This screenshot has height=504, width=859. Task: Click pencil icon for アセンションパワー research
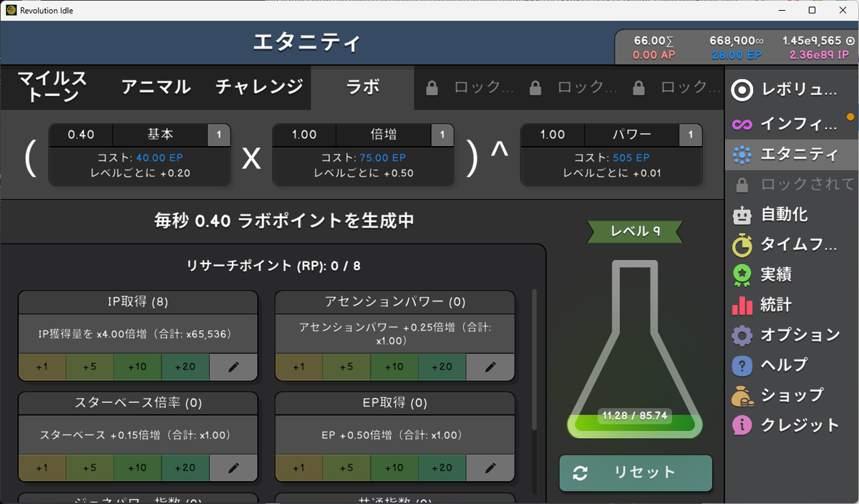click(490, 367)
